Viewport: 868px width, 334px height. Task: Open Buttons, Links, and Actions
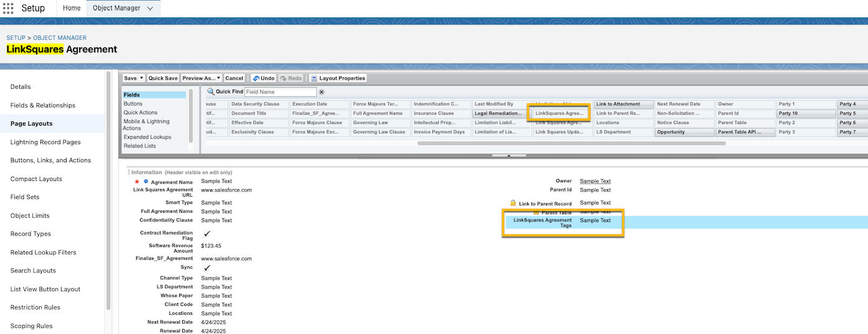50,160
